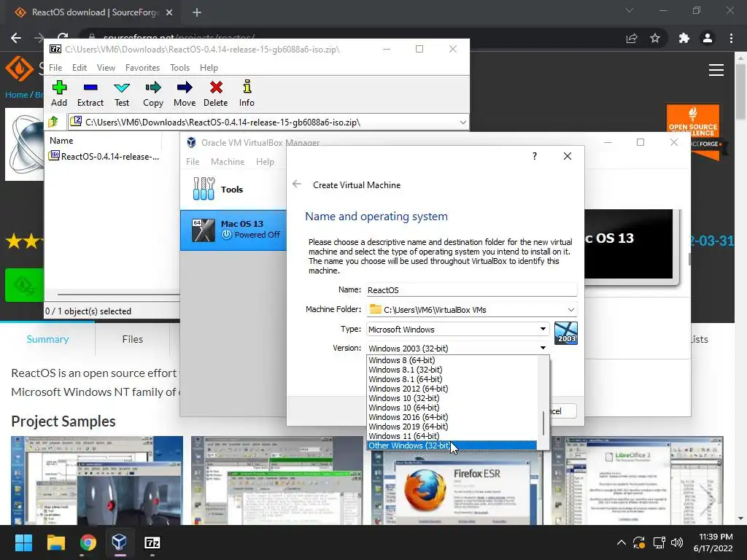Click the version list scrollbar thumb
This screenshot has width=747, height=560.
point(543,424)
